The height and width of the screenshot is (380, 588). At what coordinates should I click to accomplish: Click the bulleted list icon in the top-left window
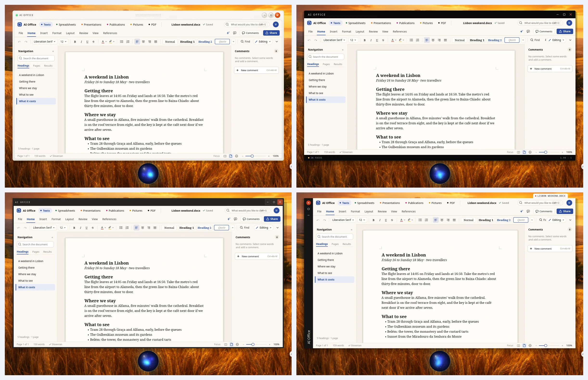coord(122,42)
